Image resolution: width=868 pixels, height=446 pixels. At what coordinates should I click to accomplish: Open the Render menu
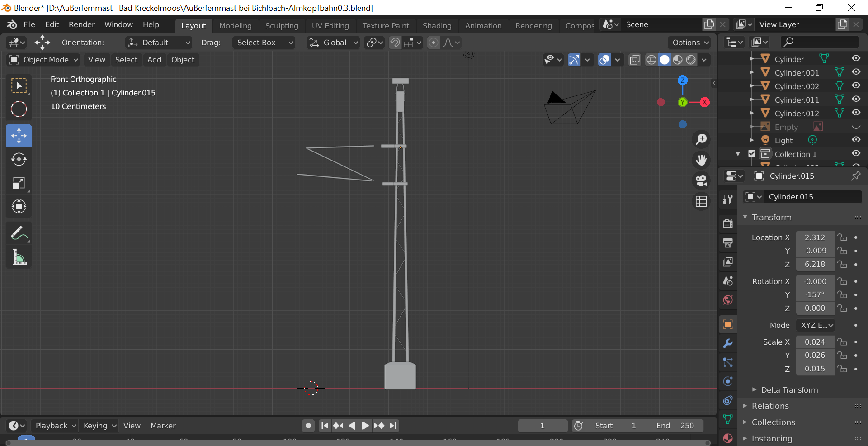point(81,24)
